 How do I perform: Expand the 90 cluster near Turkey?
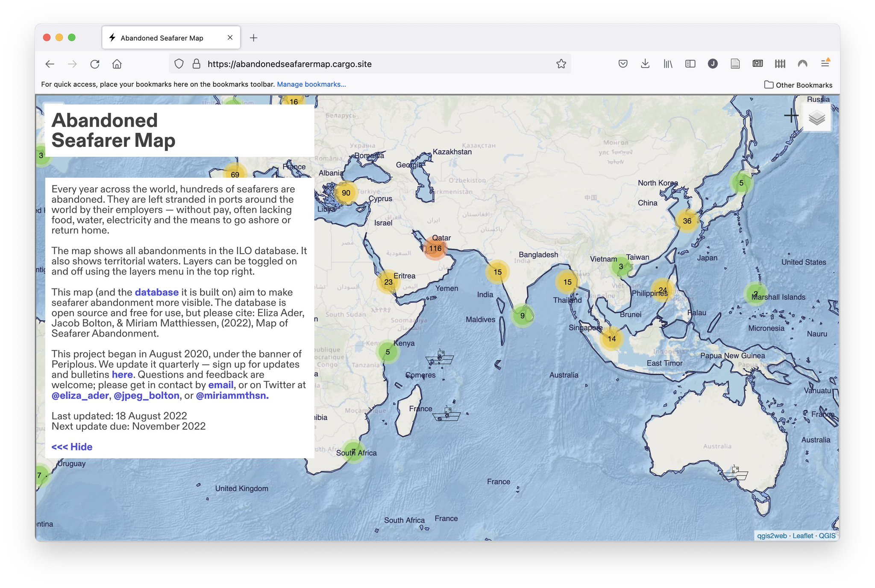point(346,193)
